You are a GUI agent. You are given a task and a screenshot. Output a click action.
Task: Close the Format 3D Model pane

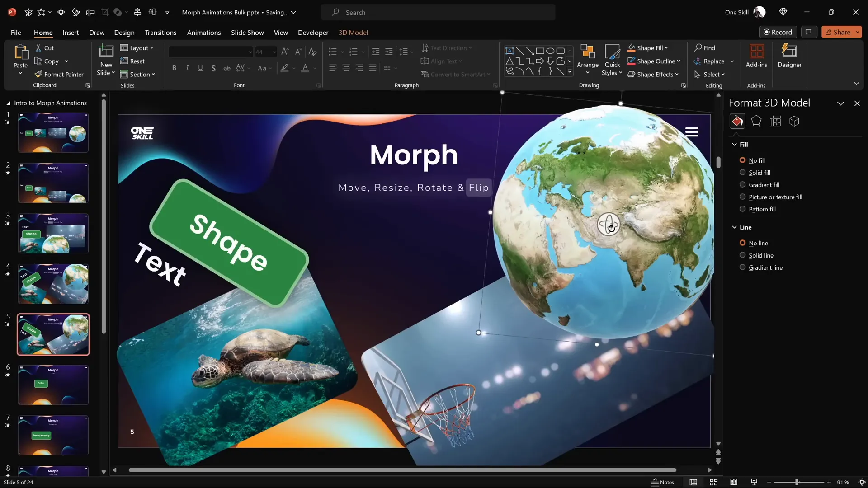tap(857, 103)
